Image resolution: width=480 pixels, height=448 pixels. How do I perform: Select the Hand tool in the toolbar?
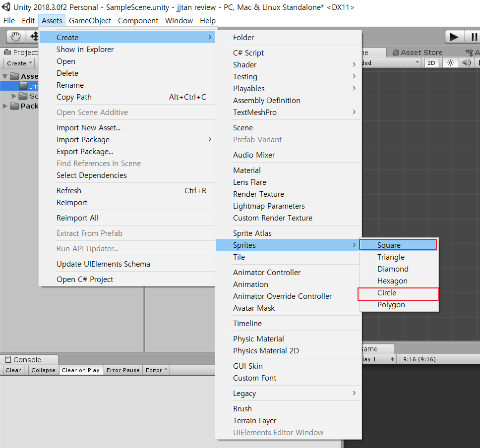[15, 37]
